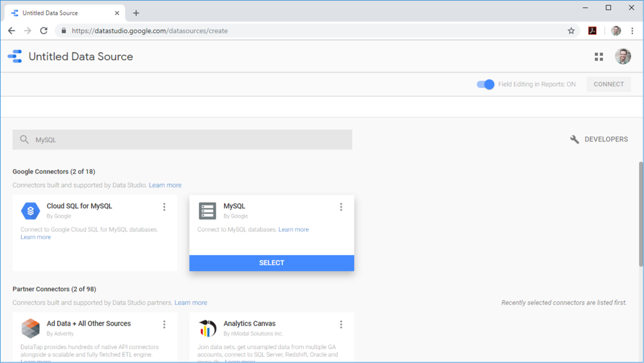Click the Cloud SQL for MySQL card title

[79, 206]
